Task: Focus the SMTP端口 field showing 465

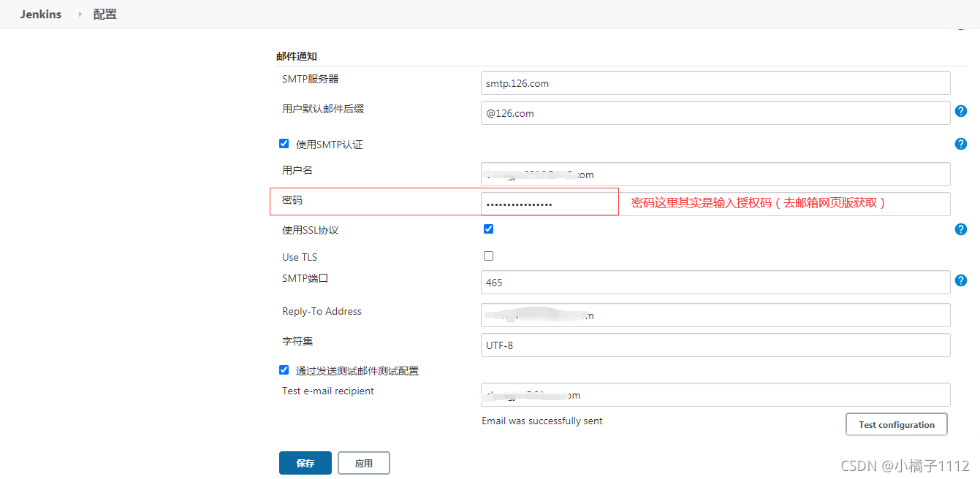Action: 715,283
